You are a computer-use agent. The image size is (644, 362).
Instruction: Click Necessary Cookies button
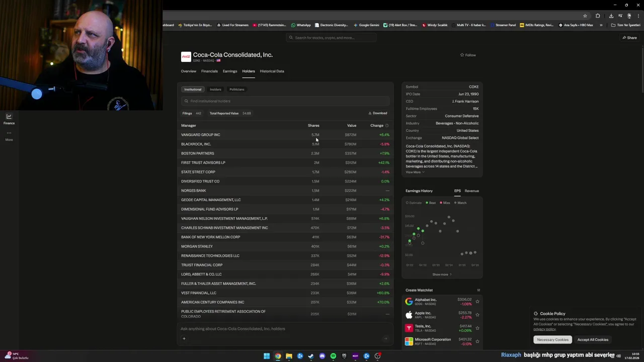pos(552,340)
